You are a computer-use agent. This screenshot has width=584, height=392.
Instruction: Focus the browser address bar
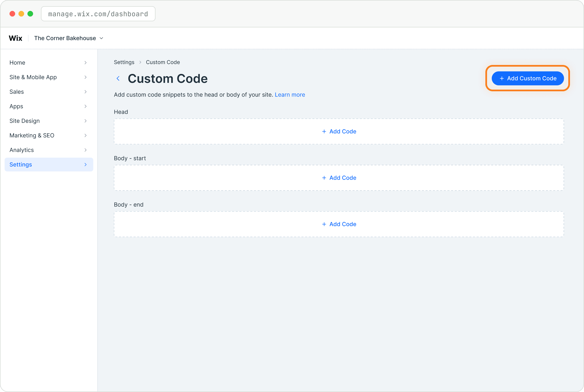pos(98,14)
